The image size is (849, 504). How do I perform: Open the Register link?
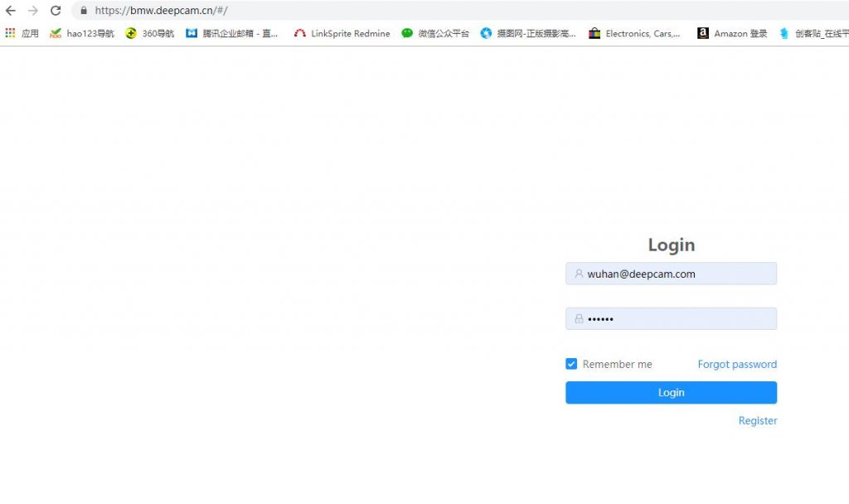758,420
